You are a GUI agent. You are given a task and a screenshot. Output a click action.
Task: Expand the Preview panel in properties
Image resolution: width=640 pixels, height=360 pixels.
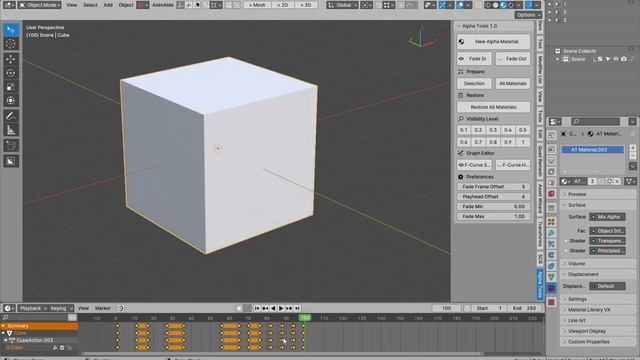click(598, 194)
